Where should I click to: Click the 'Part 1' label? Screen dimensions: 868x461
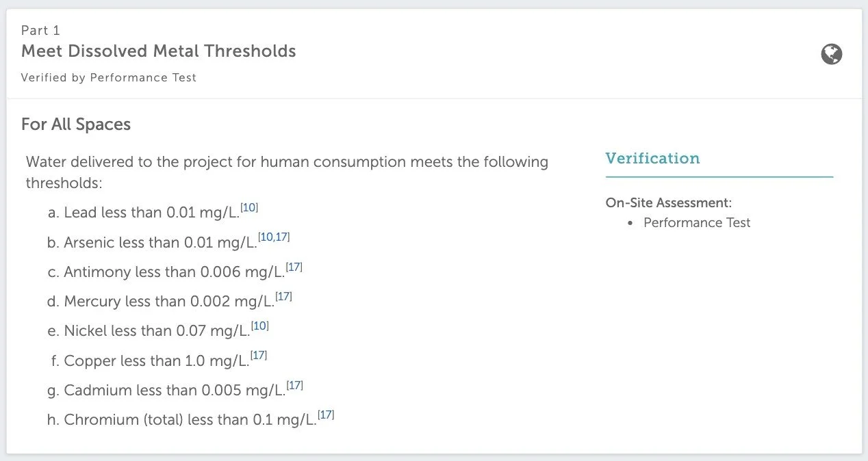point(40,30)
